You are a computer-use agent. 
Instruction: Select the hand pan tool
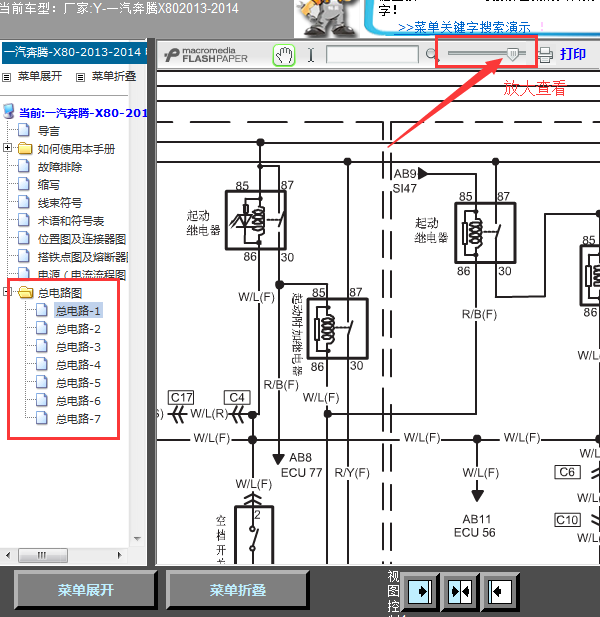pyautogui.click(x=284, y=55)
